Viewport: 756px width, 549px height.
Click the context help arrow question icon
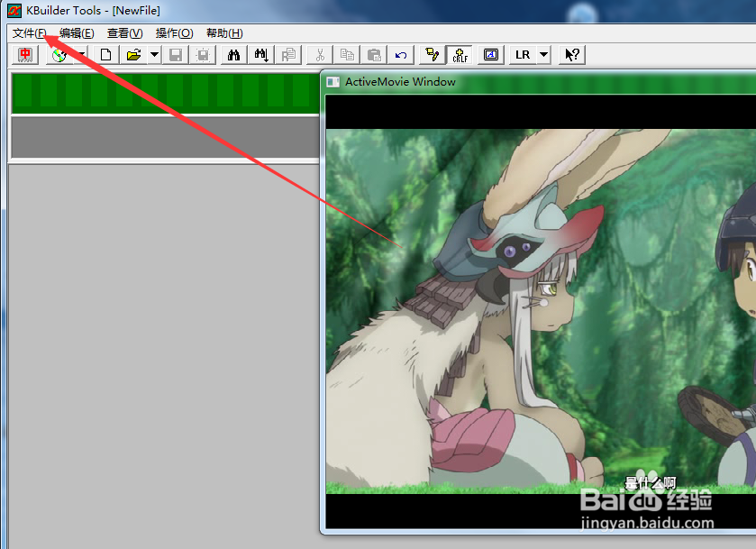(x=572, y=55)
